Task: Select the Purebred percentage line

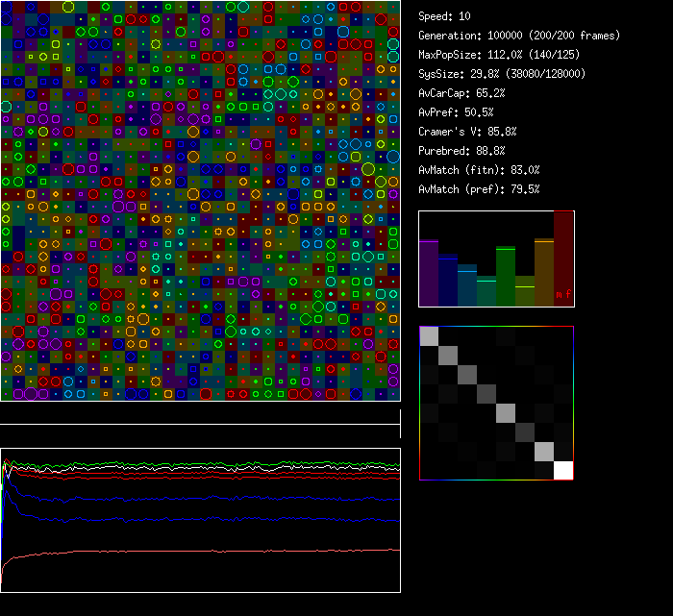Action: click(461, 151)
